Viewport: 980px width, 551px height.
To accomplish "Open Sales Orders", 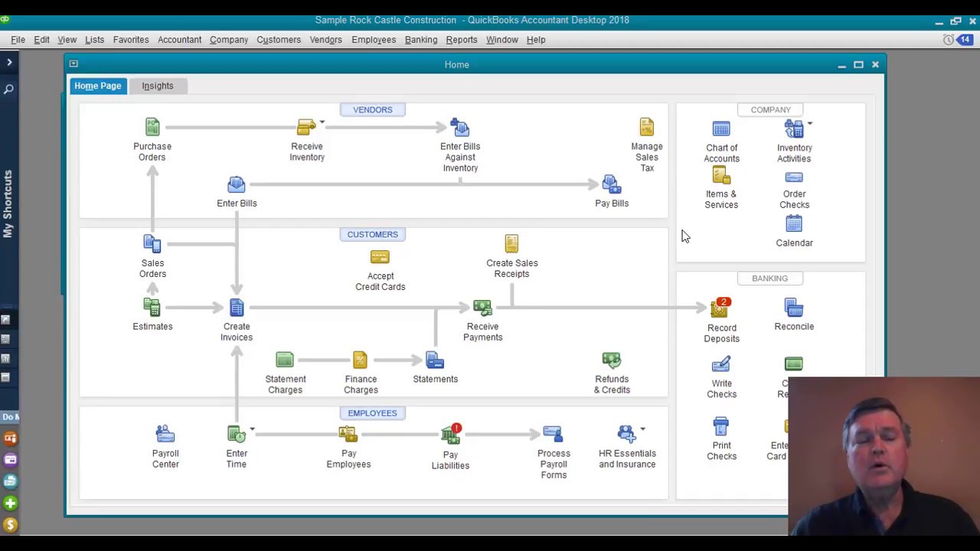I will click(152, 244).
